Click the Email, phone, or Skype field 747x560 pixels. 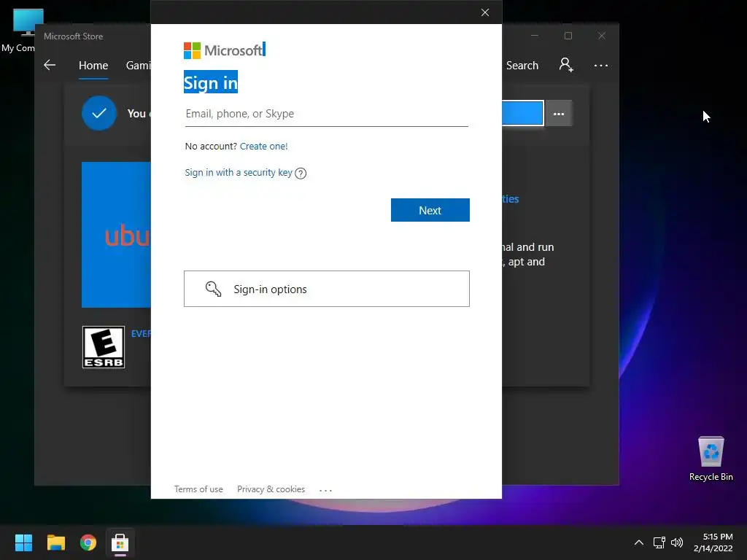point(327,114)
